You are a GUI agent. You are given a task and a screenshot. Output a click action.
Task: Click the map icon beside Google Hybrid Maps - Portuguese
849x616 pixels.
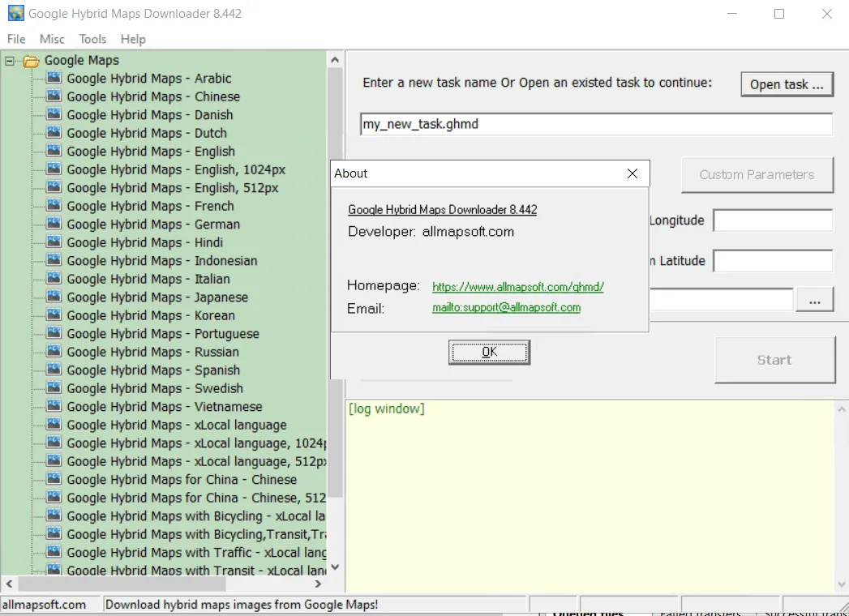coord(54,333)
